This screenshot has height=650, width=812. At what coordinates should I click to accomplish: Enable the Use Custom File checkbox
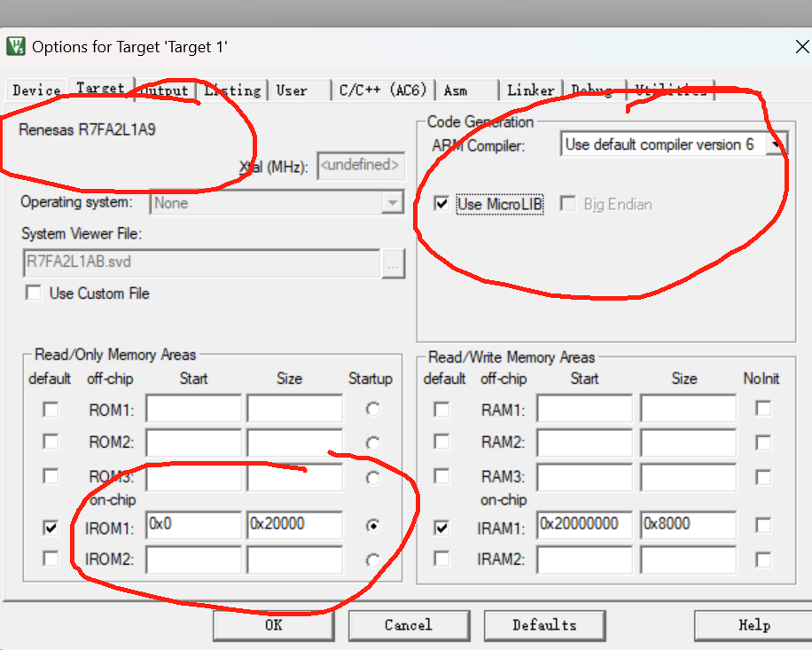pos(33,293)
